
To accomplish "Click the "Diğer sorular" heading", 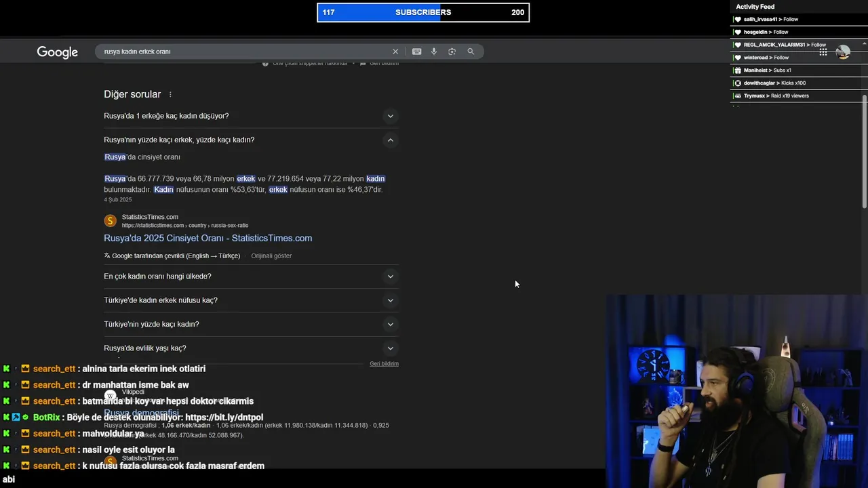I will point(132,94).
